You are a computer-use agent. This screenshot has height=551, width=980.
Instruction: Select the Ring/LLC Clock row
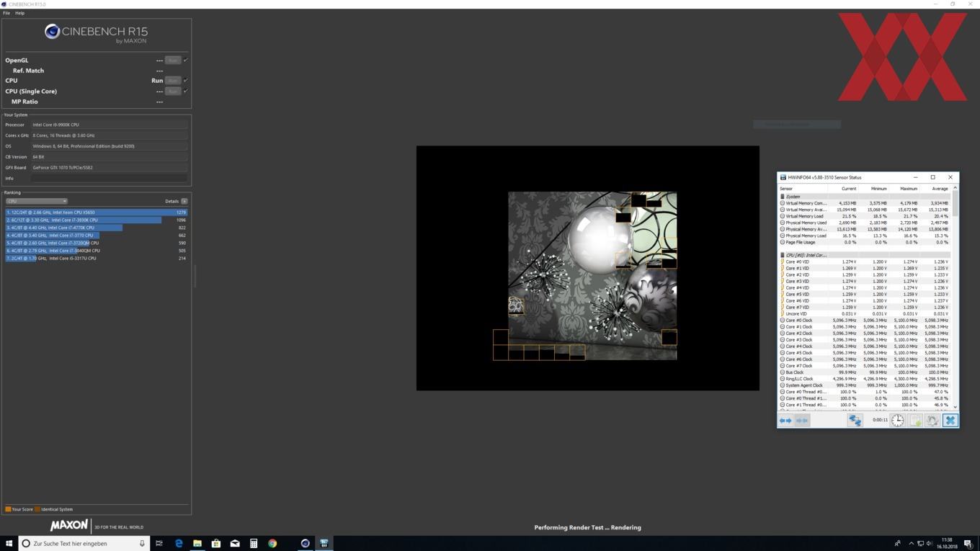point(865,379)
